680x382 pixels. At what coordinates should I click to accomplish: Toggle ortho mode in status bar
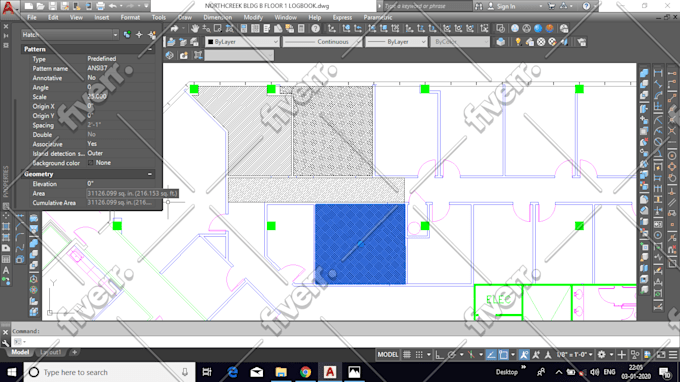[x=439, y=355]
